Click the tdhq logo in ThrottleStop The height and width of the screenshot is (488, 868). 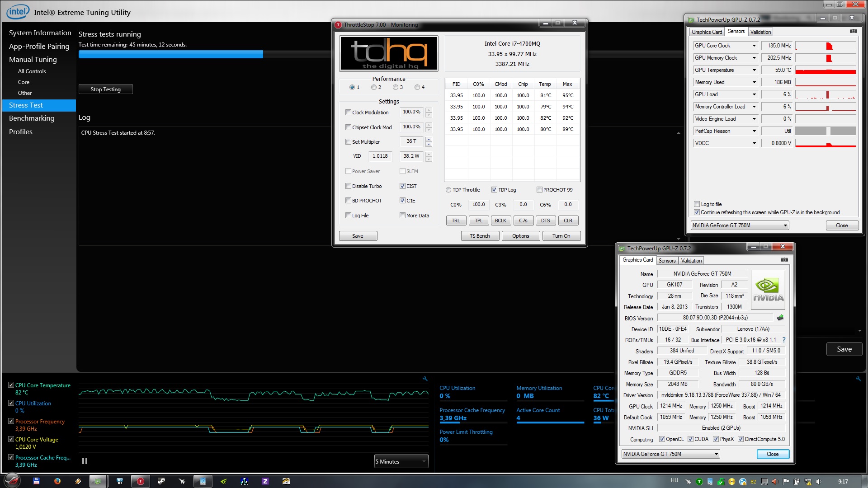pyautogui.click(x=389, y=53)
